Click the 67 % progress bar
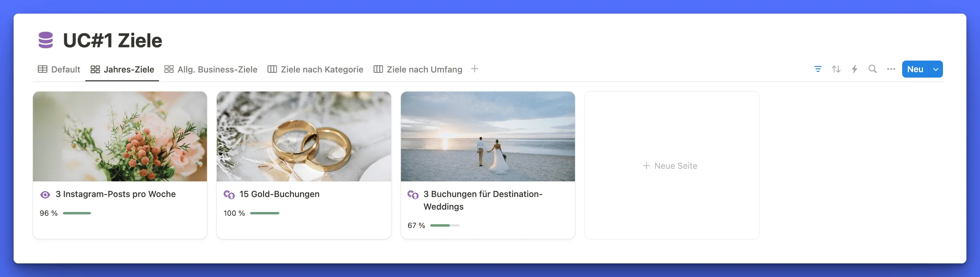Image resolution: width=980 pixels, height=277 pixels. [444, 226]
